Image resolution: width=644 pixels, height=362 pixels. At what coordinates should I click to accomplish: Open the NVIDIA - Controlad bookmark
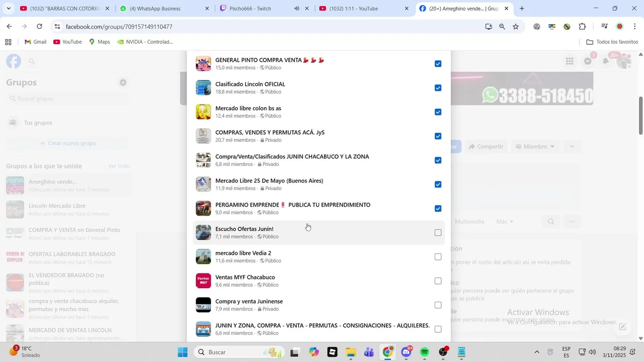pos(145,42)
